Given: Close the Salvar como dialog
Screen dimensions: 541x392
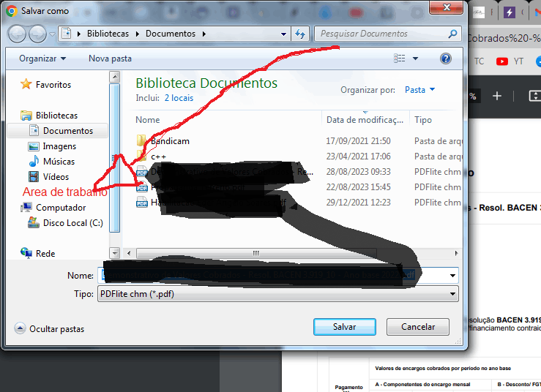Looking at the screenshot, I should [446, 7].
